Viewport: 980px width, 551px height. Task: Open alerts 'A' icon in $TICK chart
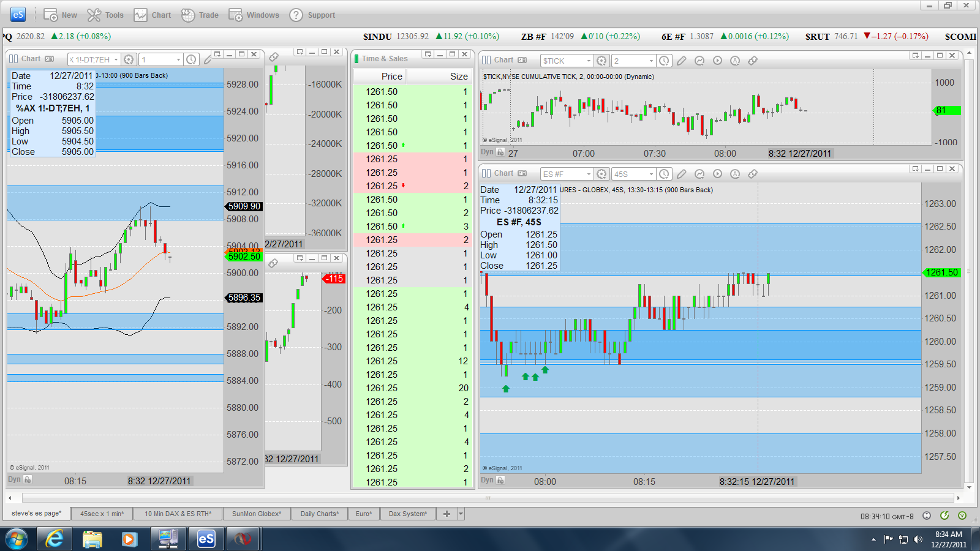735,61
